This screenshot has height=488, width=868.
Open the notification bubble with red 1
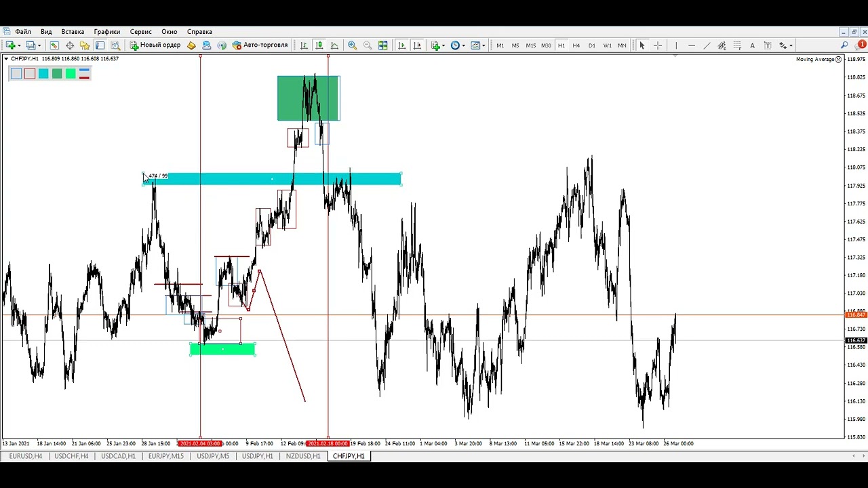[860, 45]
